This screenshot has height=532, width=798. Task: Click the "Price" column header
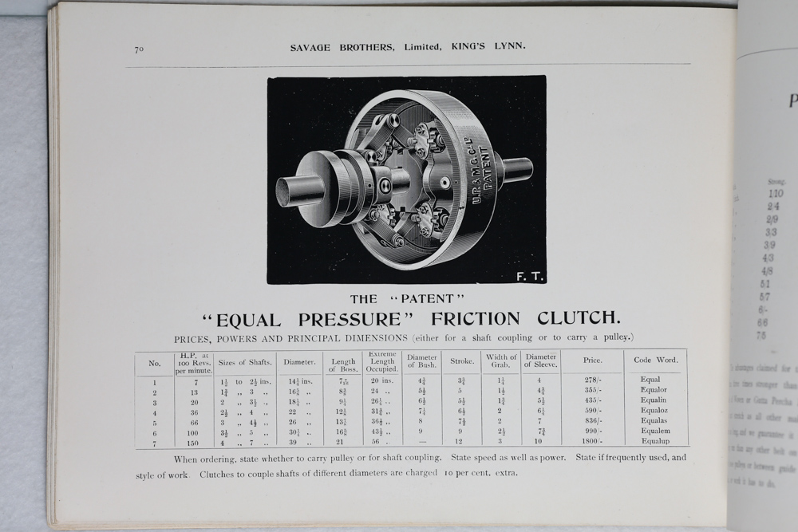(x=592, y=361)
